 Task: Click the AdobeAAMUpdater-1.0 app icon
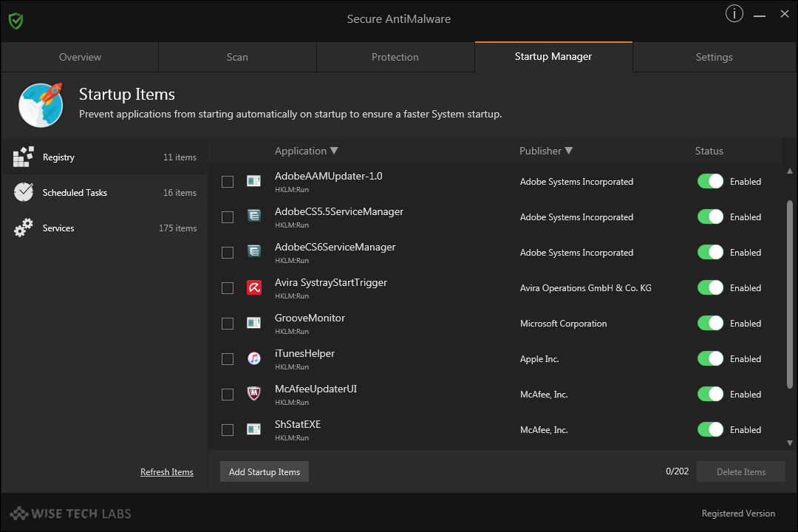point(253,181)
